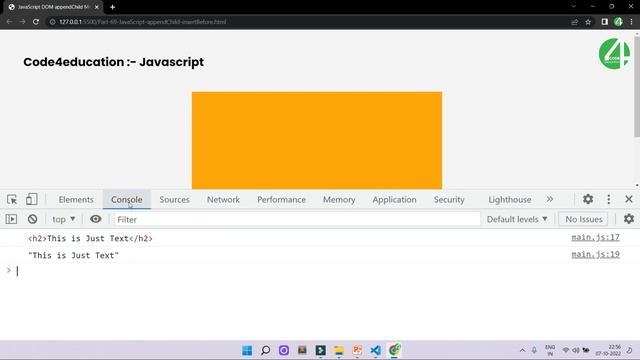Reload the page
This screenshot has height=360, width=640.
point(36,22)
